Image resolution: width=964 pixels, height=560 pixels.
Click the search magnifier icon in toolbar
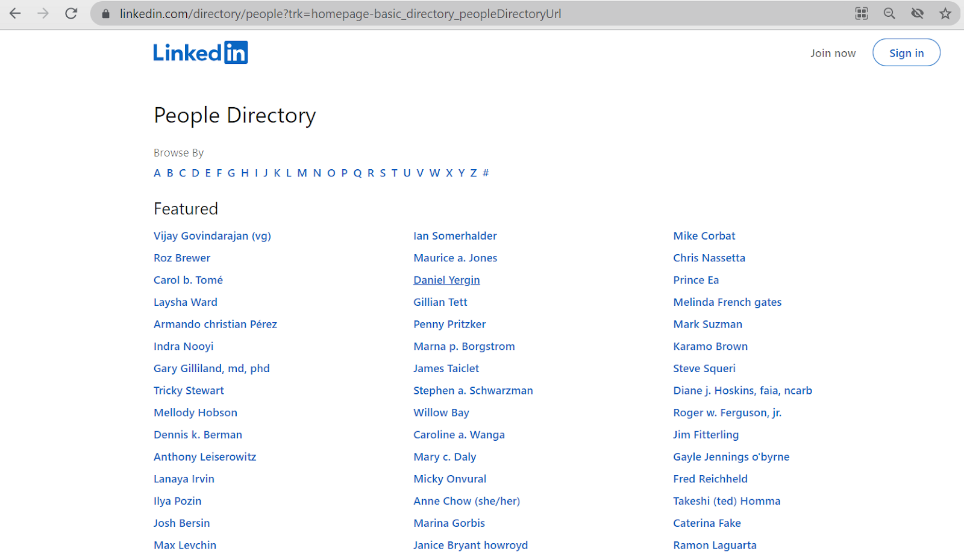coord(889,13)
